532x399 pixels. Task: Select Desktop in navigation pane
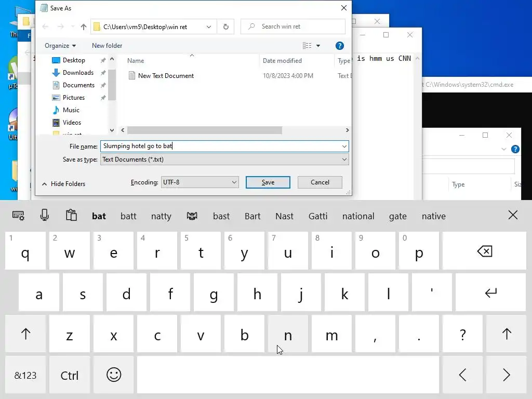(74, 60)
